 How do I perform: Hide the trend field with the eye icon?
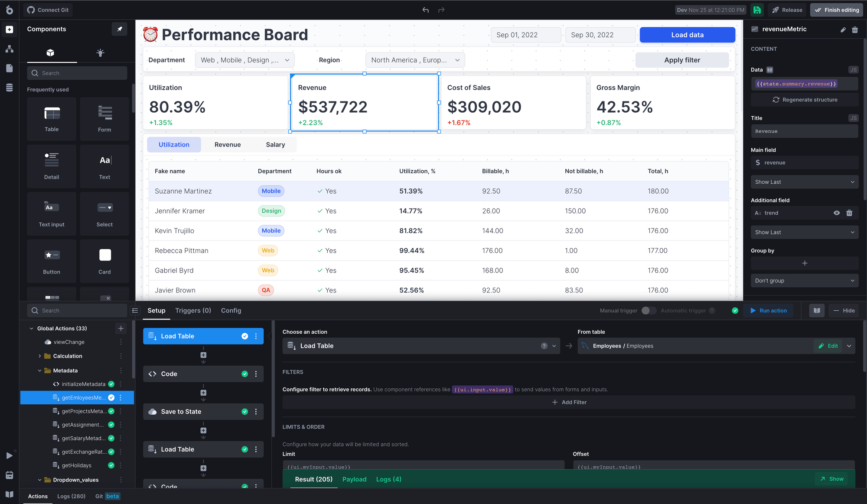coord(836,213)
